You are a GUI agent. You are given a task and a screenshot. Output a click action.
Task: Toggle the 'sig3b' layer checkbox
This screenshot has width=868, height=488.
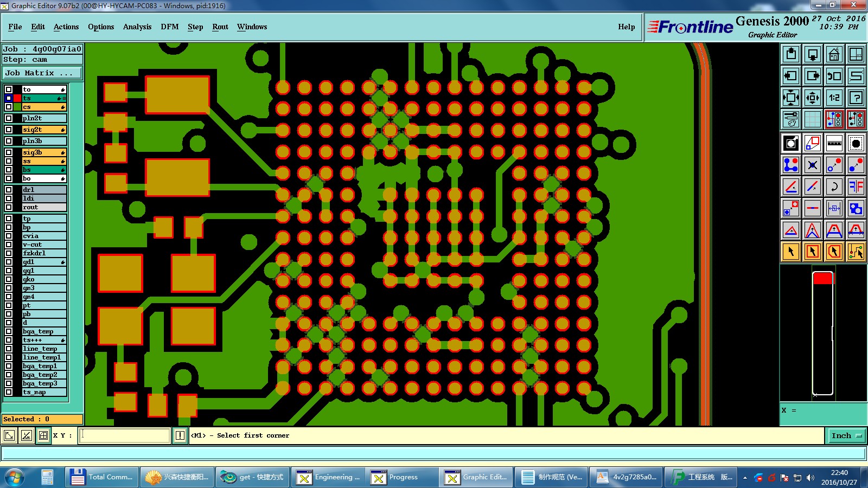coord(9,152)
